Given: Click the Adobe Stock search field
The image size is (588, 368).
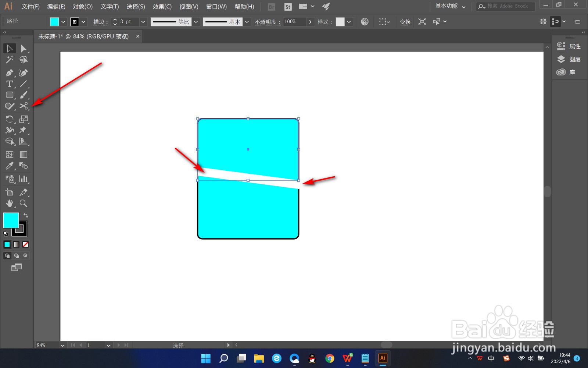Looking at the screenshot, I should click(x=506, y=6).
